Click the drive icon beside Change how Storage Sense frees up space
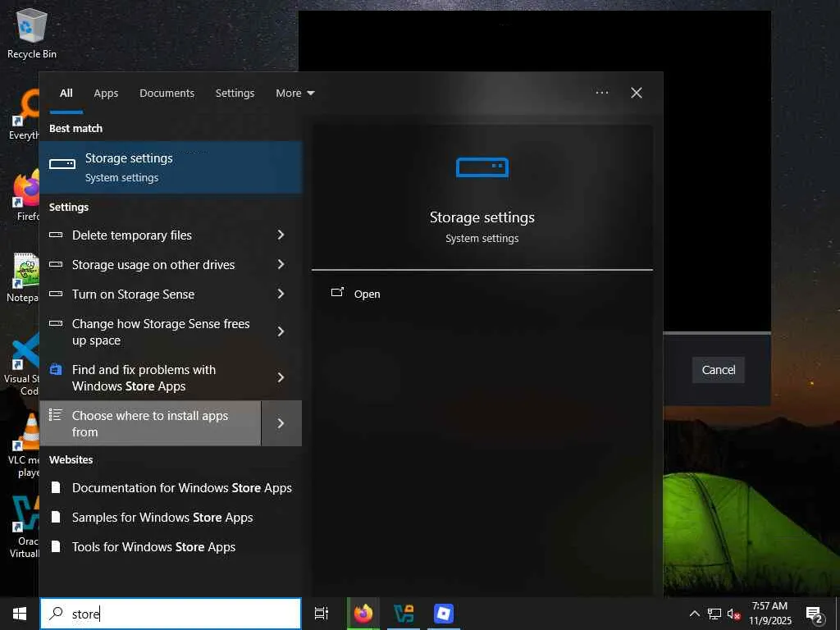Image resolution: width=840 pixels, height=630 pixels. [x=56, y=323]
